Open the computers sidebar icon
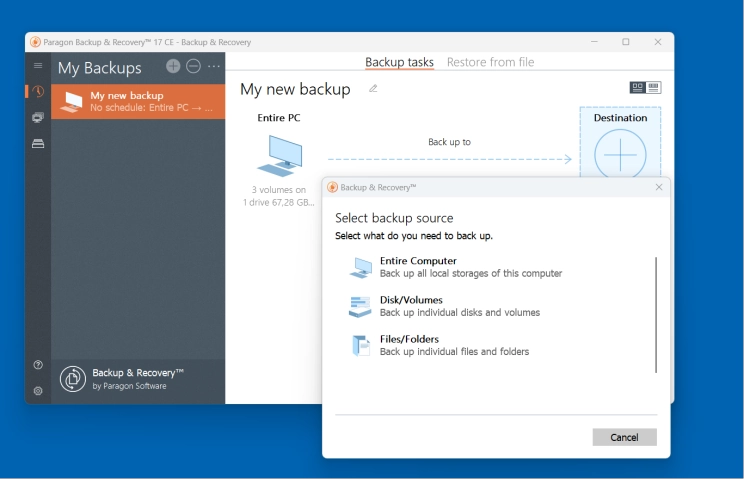 point(38,117)
